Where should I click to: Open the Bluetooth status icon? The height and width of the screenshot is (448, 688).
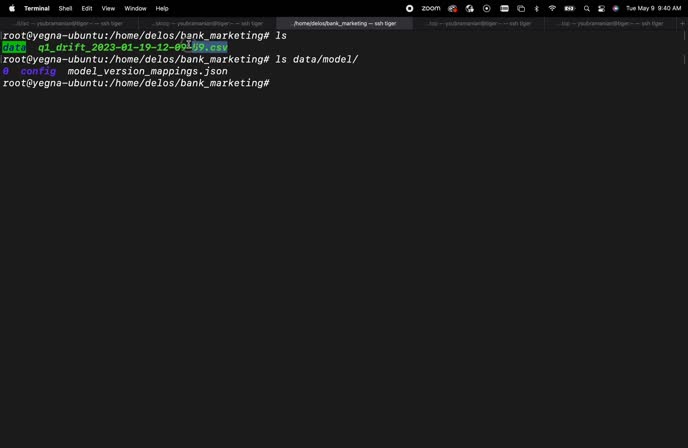coord(536,8)
